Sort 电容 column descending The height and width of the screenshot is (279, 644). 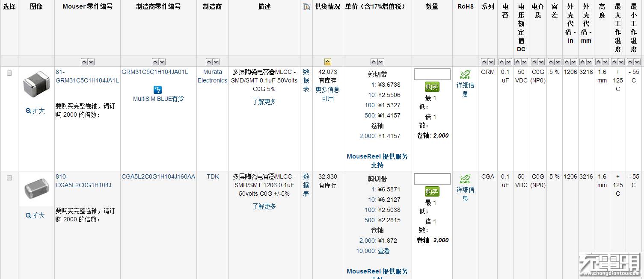tap(509, 62)
